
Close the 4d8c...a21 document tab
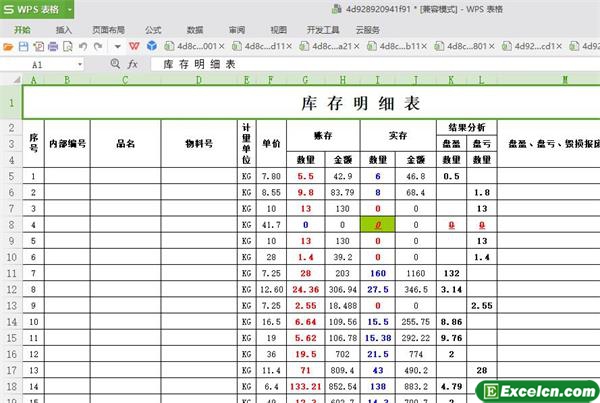coord(356,46)
